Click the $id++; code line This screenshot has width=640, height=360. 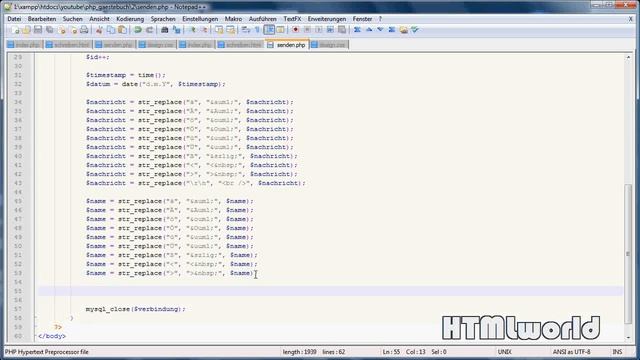(x=98, y=57)
